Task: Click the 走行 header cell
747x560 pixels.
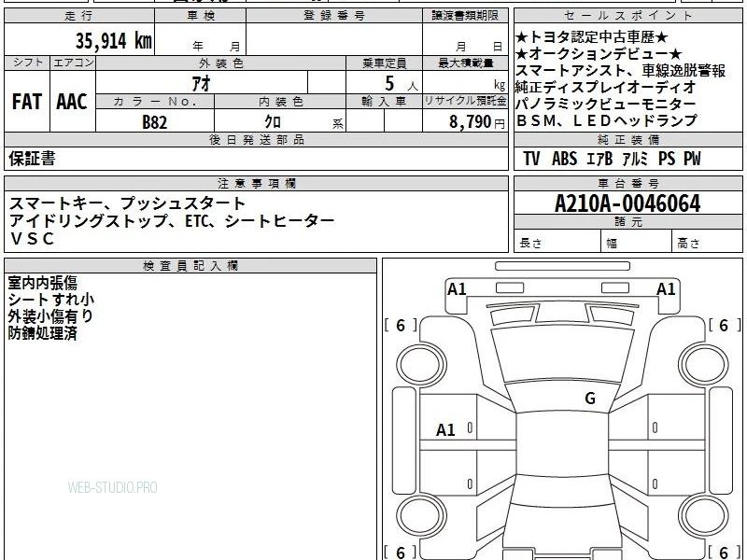Action: (79, 16)
